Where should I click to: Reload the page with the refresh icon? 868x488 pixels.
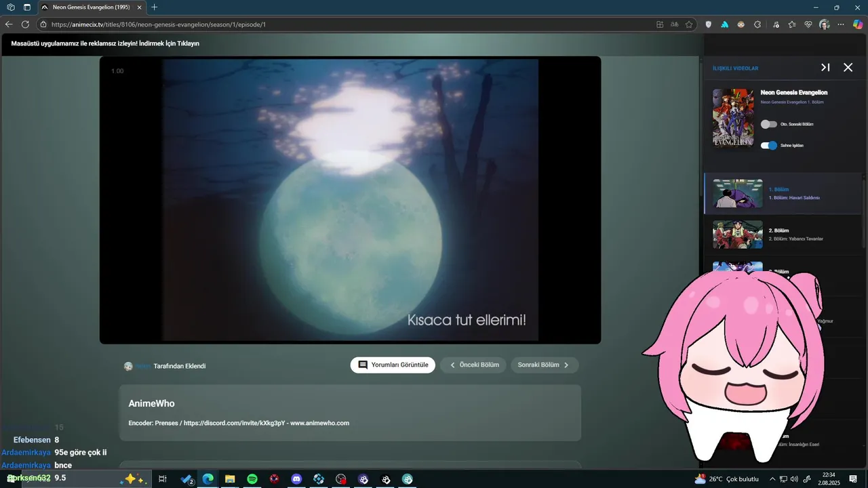pos(25,24)
